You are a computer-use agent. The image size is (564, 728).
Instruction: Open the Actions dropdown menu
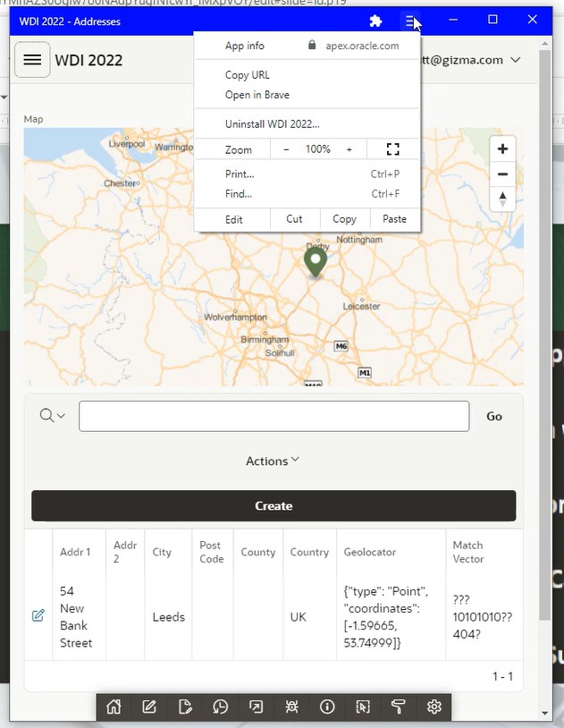[273, 461]
